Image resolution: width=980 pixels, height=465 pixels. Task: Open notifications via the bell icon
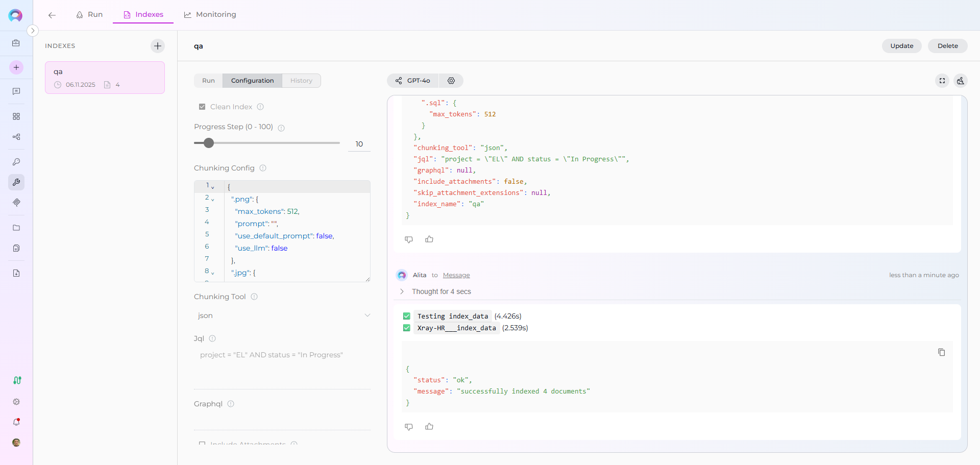pos(16,422)
